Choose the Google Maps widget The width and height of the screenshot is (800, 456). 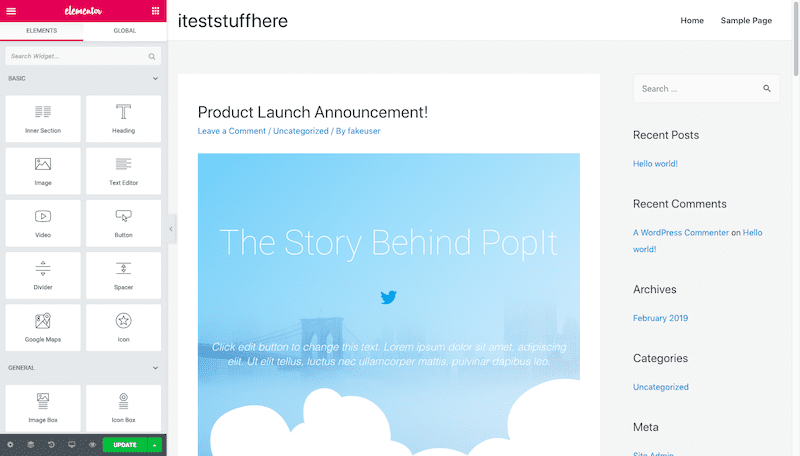pos(43,328)
